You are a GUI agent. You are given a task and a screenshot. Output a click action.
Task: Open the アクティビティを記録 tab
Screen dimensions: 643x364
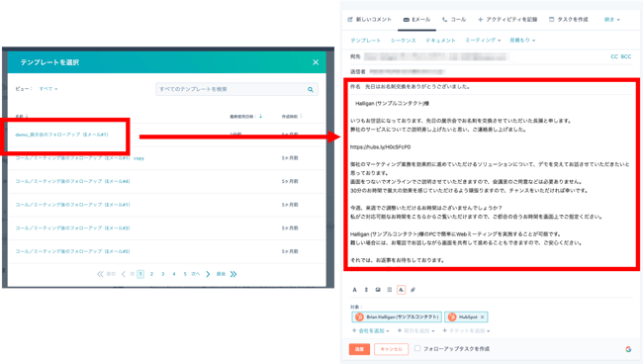point(507,19)
